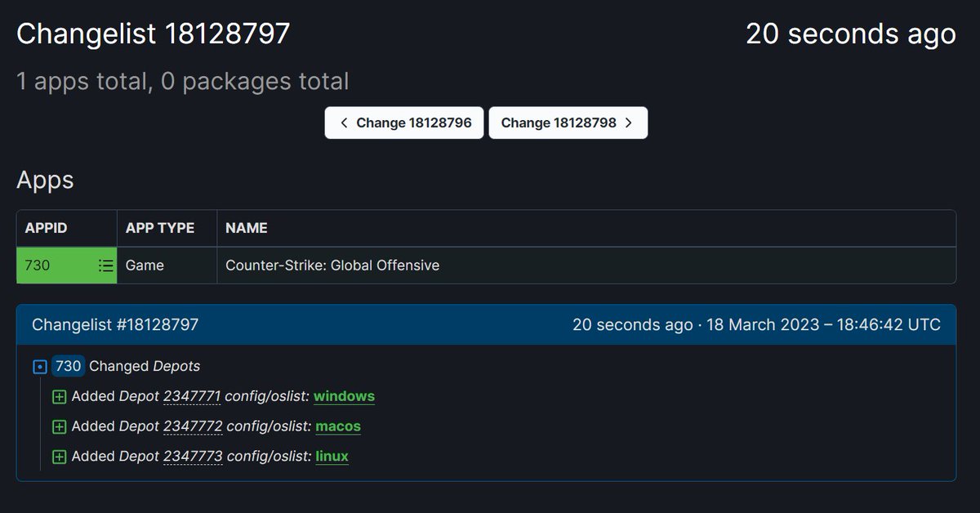Go to next Change 18128798

(568, 123)
